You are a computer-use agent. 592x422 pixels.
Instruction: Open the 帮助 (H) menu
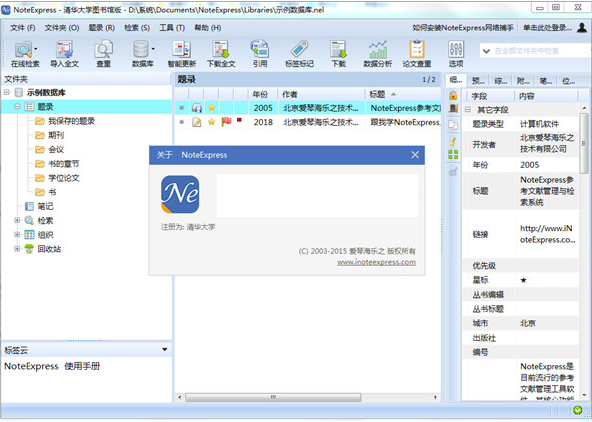(207, 28)
